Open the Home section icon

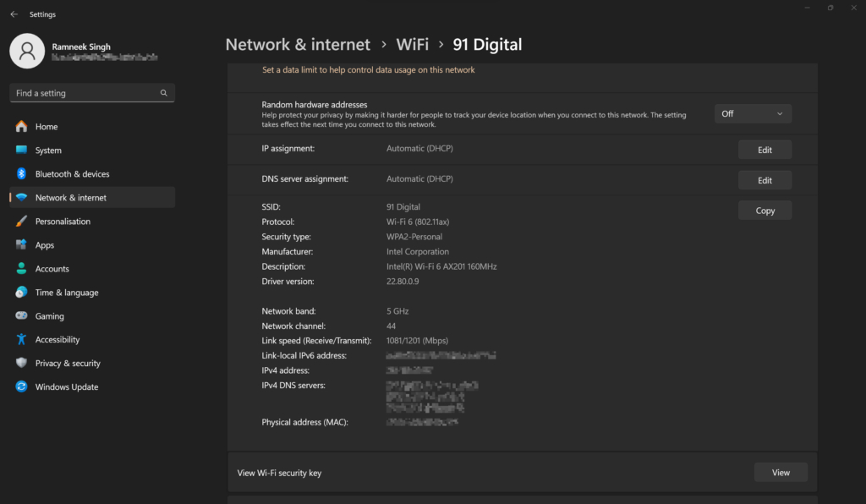coord(20,126)
